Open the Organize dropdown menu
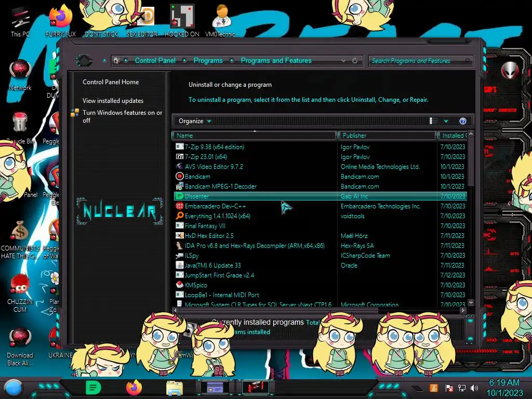Image resolution: width=532 pixels, height=399 pixels. (x=195, y=121)
